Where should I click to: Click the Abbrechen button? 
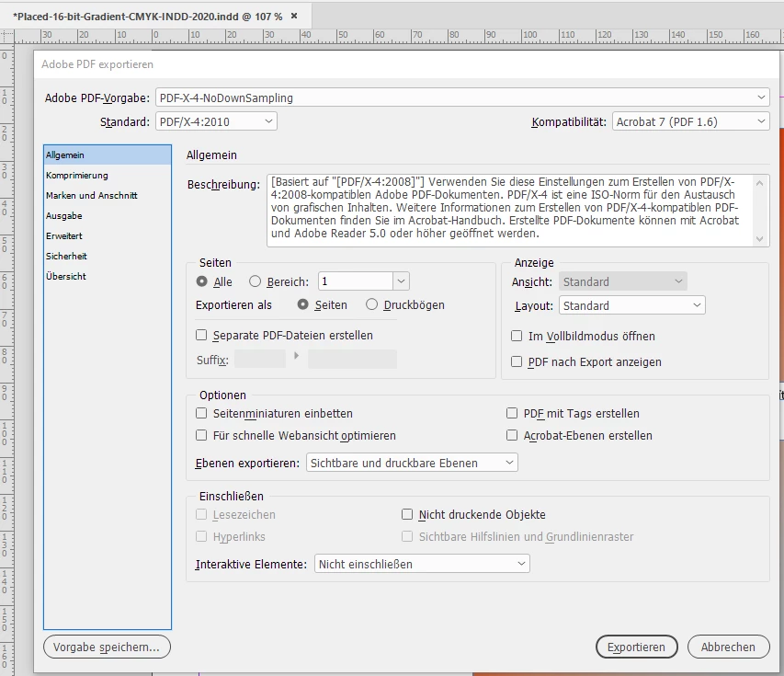(728, 647)
